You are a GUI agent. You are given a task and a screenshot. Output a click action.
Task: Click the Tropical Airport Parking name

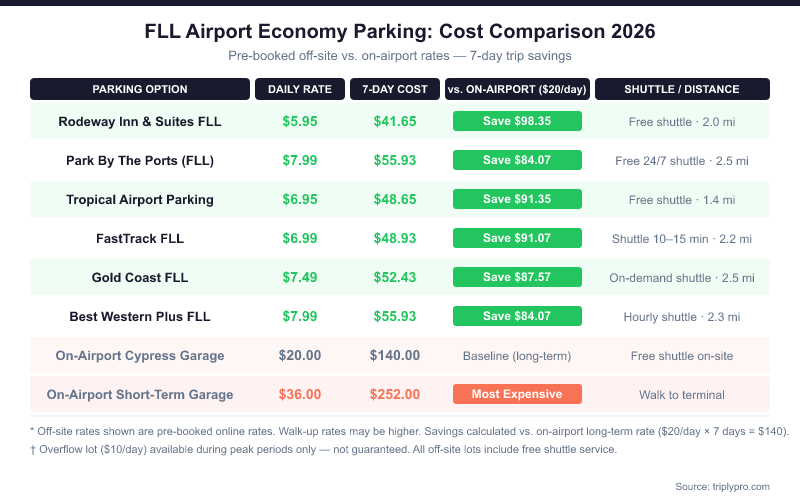click(x=140, y=199)
